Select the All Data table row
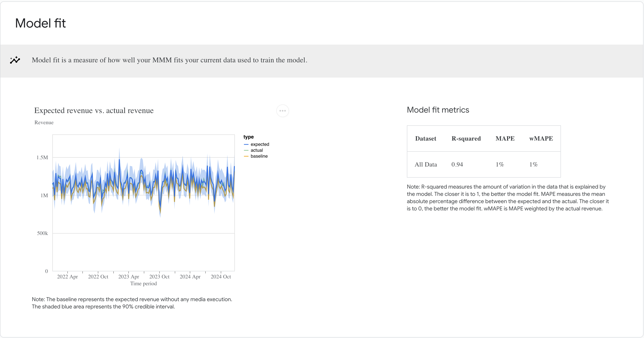The width and height of the screenshot is (644, 338). click(426, 164)
